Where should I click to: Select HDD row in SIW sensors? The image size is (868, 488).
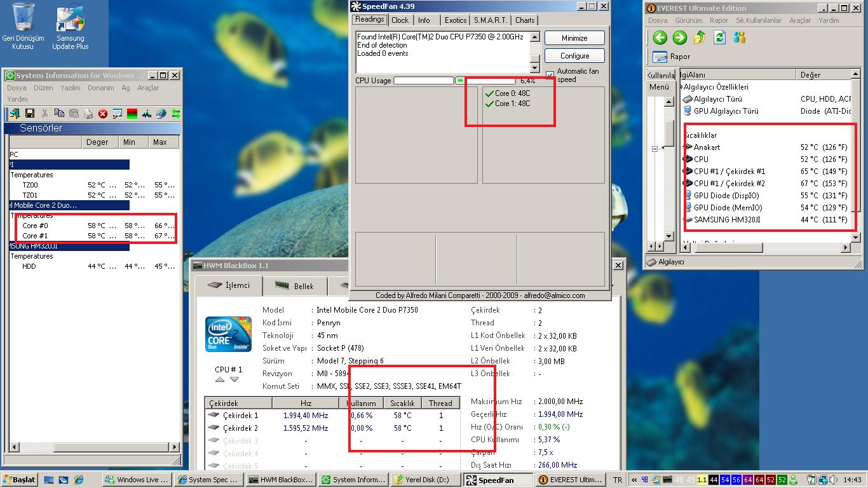coord(93,266)
